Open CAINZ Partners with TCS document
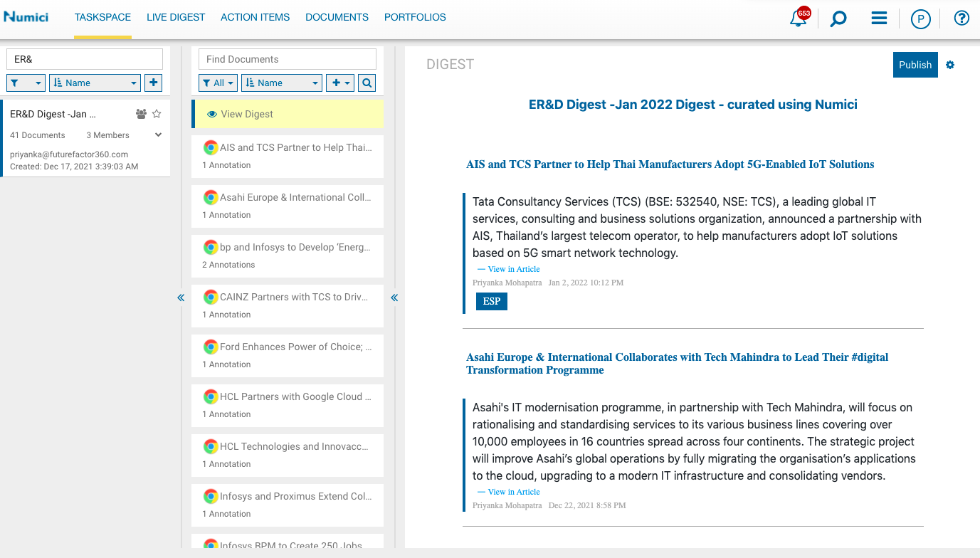980x558 pixels. click(x=288, y=306)
